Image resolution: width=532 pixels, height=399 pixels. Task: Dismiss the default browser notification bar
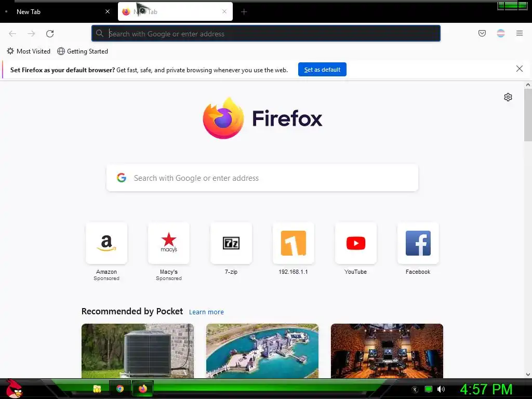tap(519, 69)
